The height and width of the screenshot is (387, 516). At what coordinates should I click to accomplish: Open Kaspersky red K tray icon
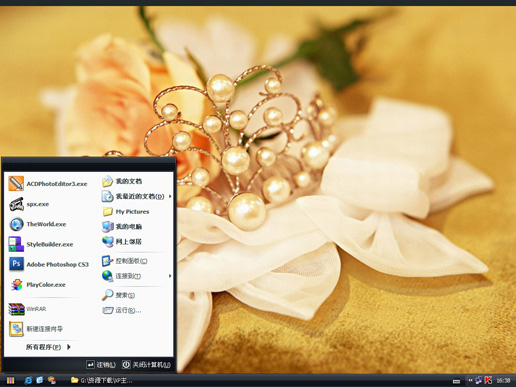pyautogui.click(x=488, y=380)
